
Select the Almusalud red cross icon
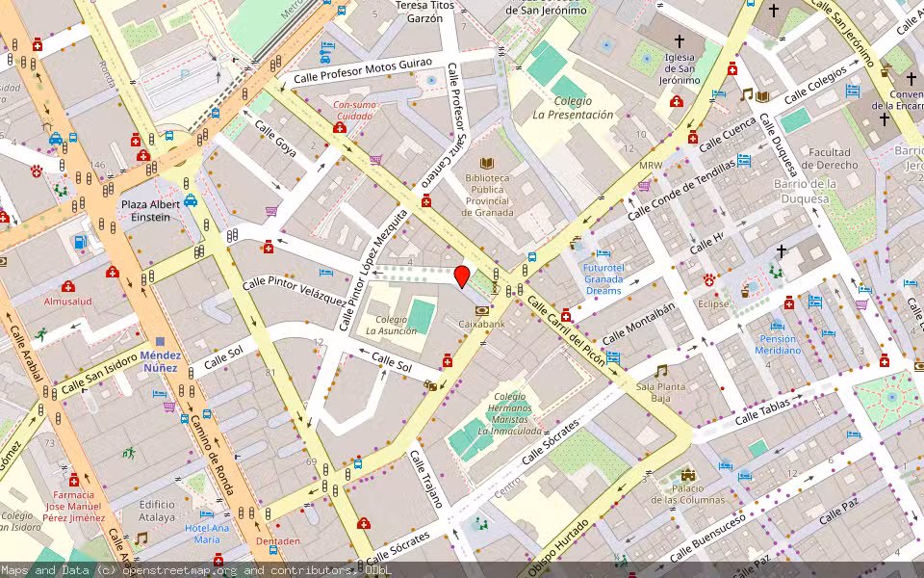point(67,287)
